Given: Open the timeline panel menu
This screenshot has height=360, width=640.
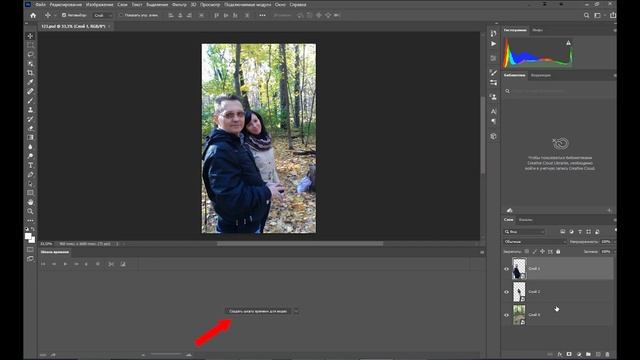Looking at the screenshot, I should [482, 252].
